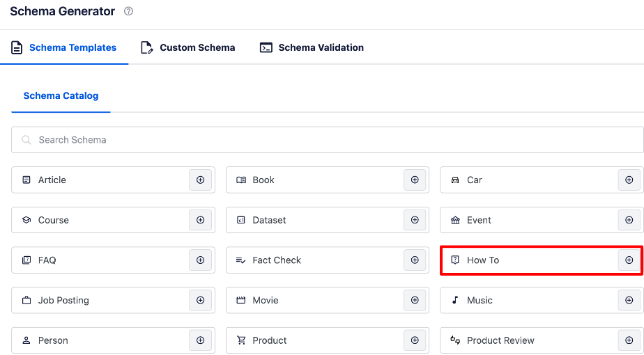Click the How To question-bubble icon
Viewport: 644px width, 355px height.
click(455, 260)
